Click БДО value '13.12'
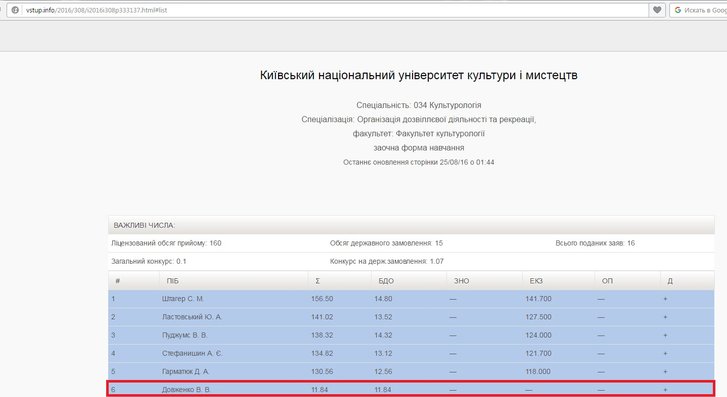The image size is (727, 397). 383,353
